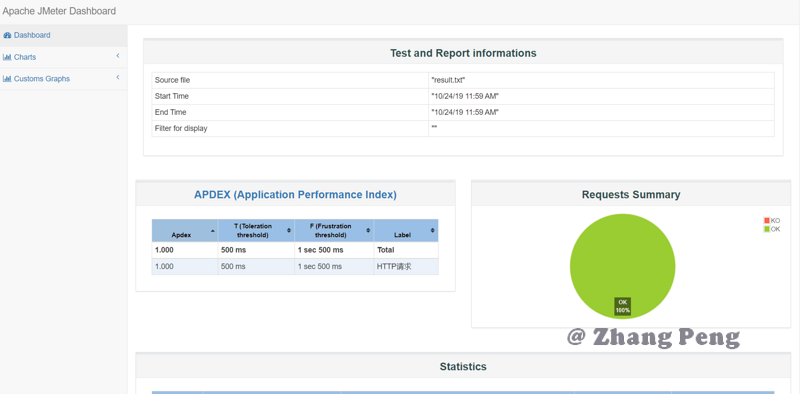Sort APDEX table by Label column

click(406, 231)
